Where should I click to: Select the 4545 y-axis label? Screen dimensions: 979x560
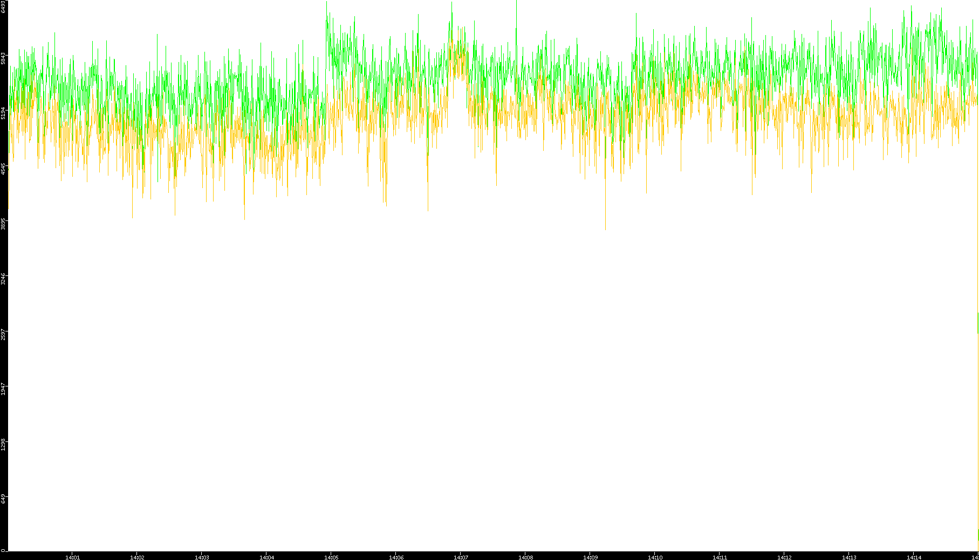click(3, 169)
